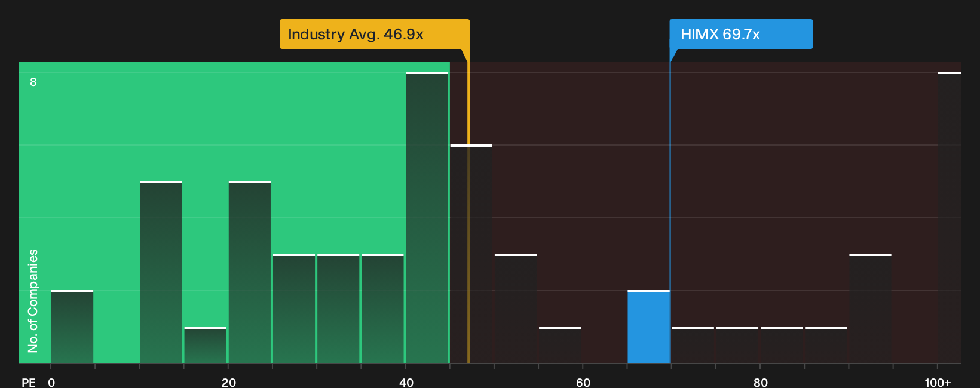Click the x-axis tick label 0
The height and width of the screenshot is (388, 980).
(51, 382)
